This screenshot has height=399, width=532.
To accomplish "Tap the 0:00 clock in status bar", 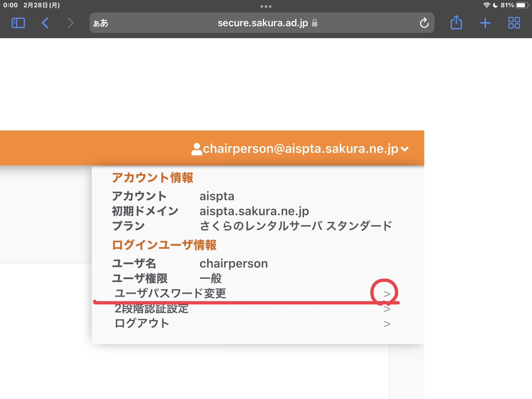I will (10, 5).
